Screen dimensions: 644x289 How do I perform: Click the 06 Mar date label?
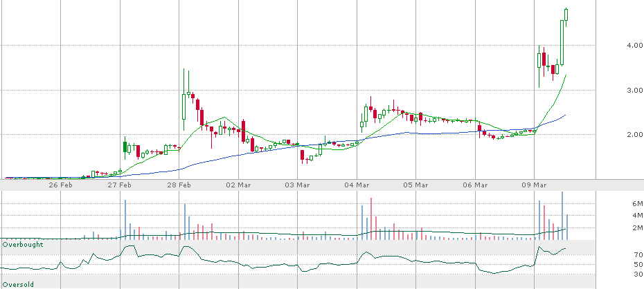tap(475, 185)
